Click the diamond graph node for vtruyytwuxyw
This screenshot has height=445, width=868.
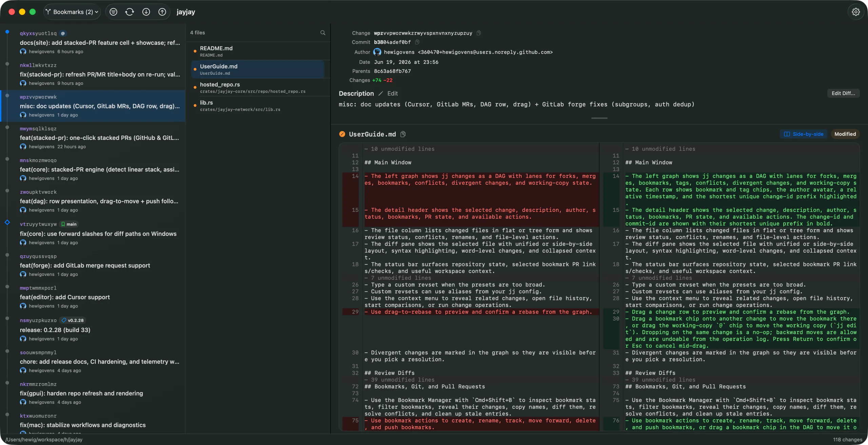[x=7, y=222]
